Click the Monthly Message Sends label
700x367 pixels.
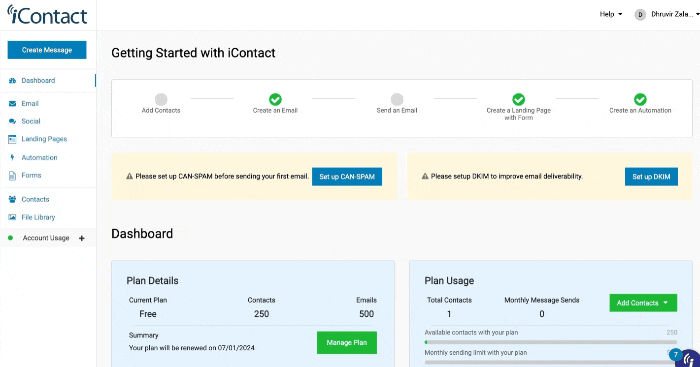coord(542,300)
